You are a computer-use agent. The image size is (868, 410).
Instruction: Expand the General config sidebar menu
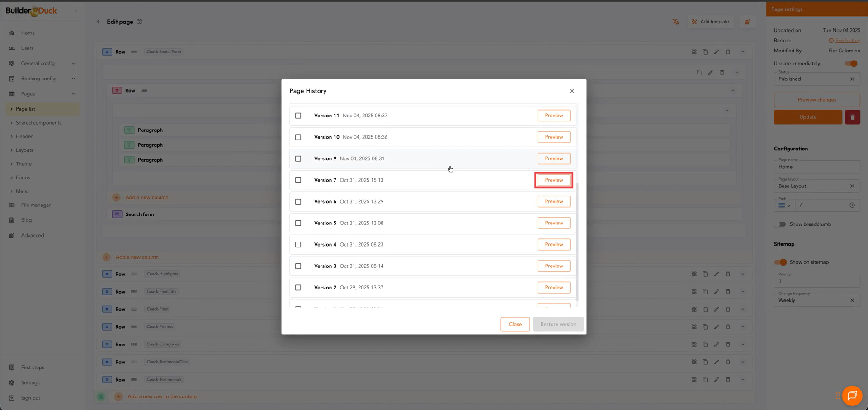[x=42, y=63]
